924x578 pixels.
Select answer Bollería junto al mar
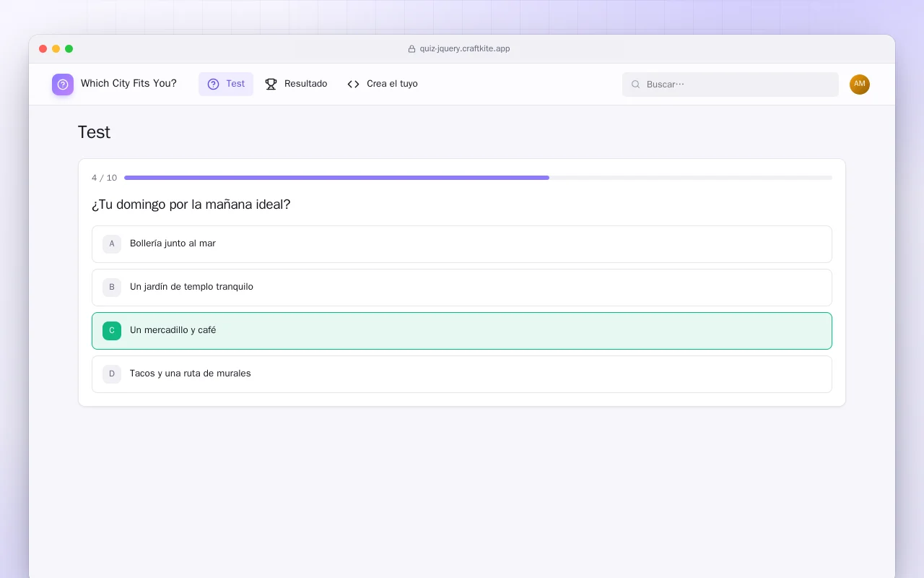(462, 244)
